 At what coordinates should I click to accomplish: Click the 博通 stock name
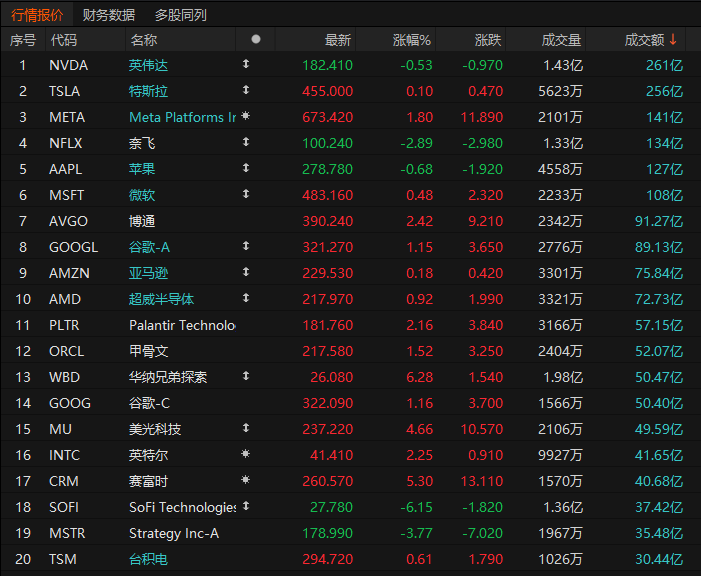click(x=142, y=221)
